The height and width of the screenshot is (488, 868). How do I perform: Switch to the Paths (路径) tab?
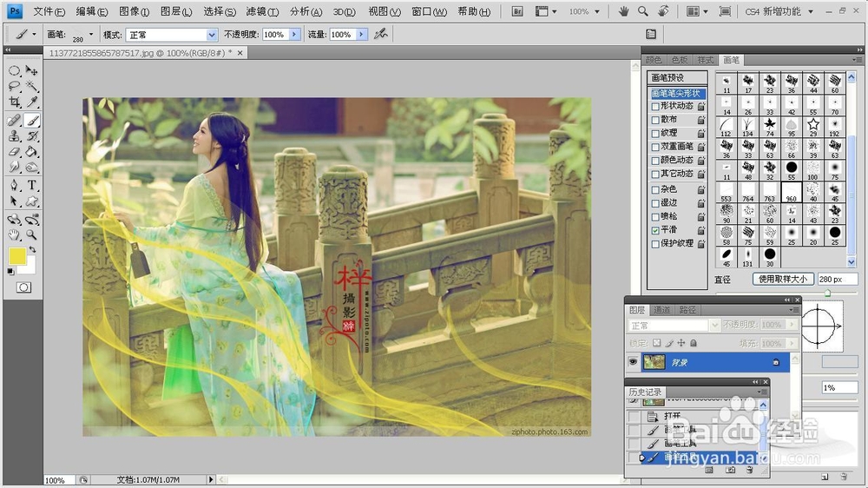pyautogui.click(x=687, y=310)
